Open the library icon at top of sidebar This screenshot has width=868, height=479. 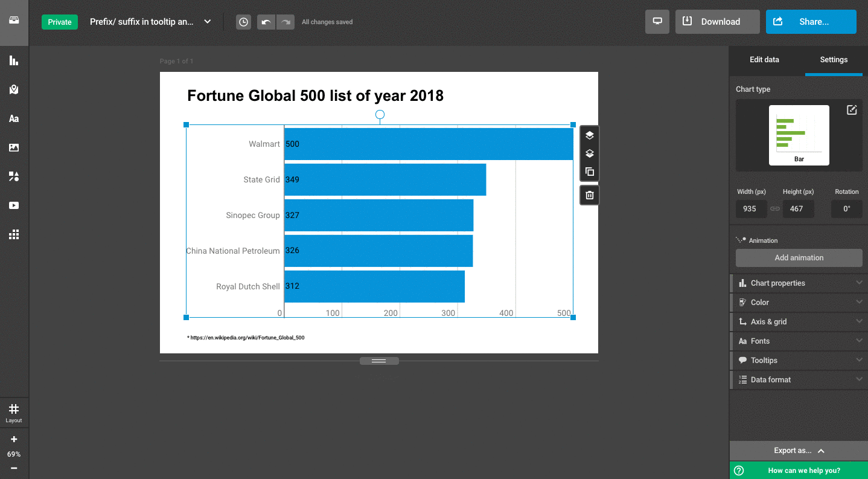coord(14,21)
